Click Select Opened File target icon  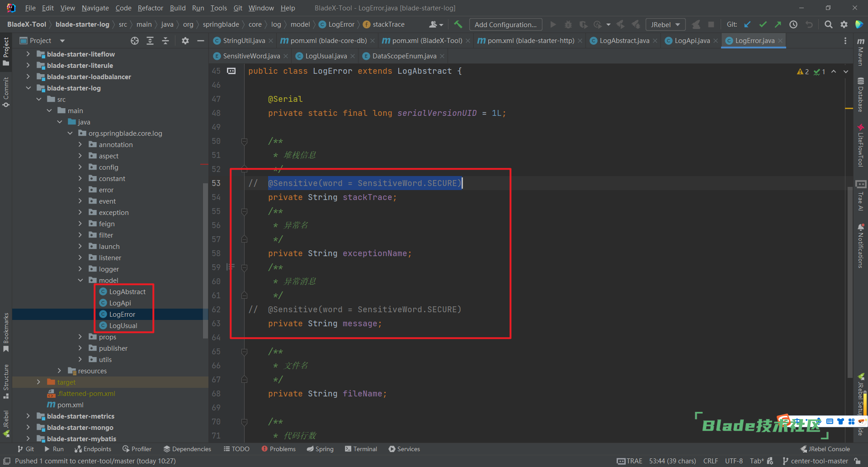click(x=135, y=41)
